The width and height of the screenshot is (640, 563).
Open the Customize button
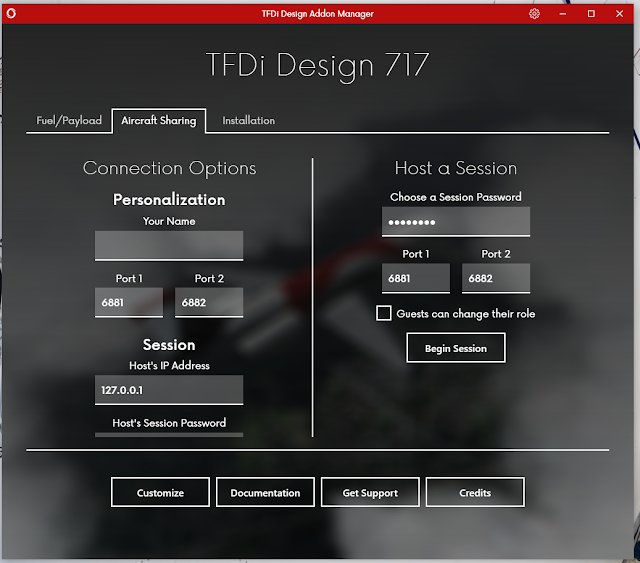[160, 492]
